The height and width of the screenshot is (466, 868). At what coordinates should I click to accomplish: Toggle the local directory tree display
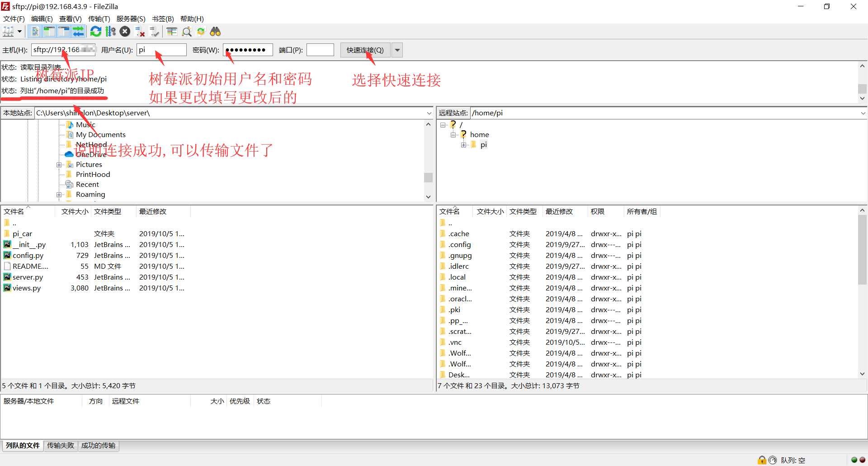49,32
